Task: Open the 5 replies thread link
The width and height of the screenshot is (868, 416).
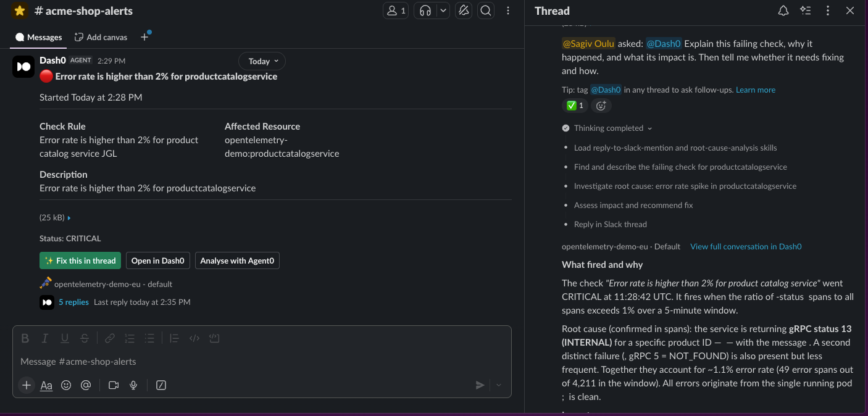Action: [x=73, y=302]
